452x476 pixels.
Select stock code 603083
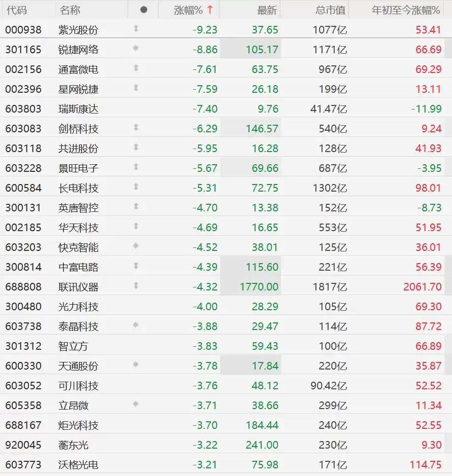(x=23, y=129)
